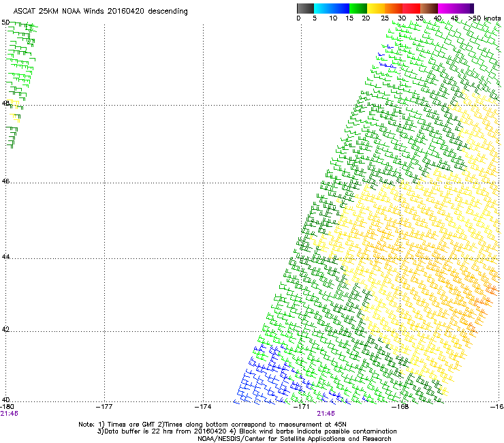Click the '35' label under the color bar
The width and height of the screenshot is (504, 443).
(x=420, y=18)
